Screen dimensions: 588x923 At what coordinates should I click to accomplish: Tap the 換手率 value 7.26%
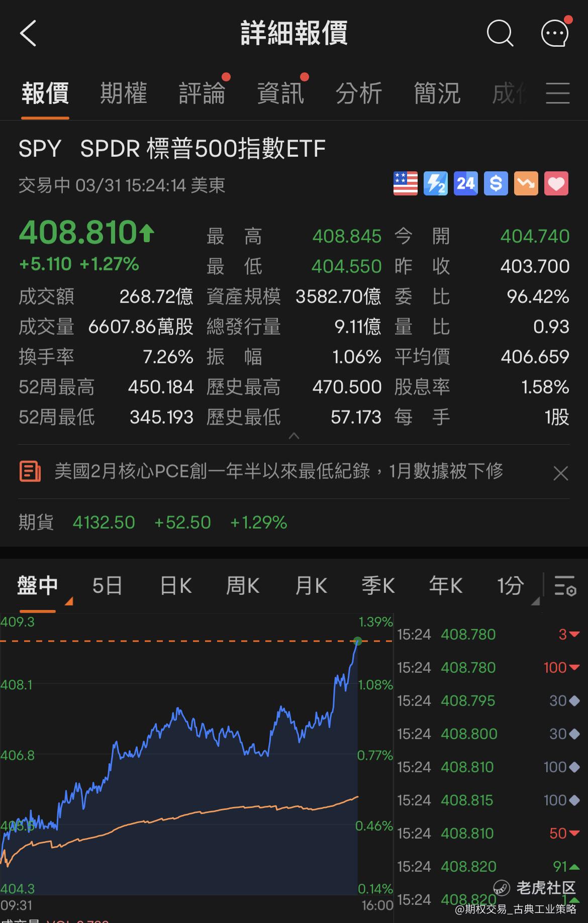click(x=168, y=357)
